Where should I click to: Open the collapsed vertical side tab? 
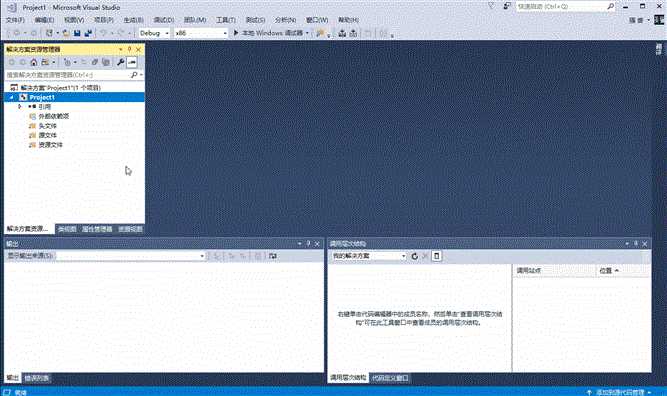click(658, 49)
